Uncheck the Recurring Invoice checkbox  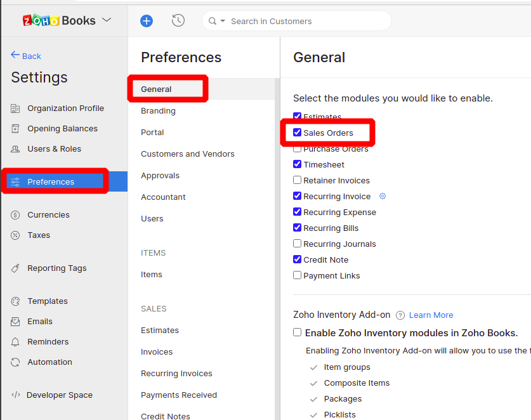297,196
